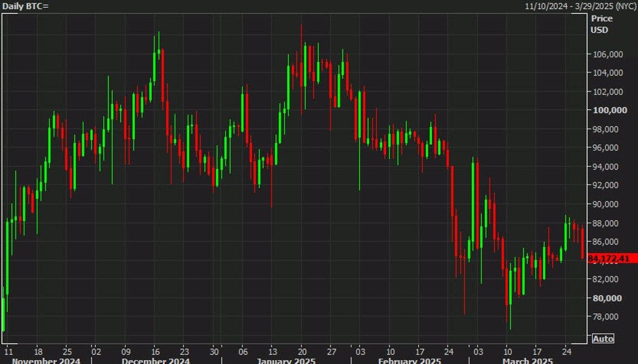Open the 11/10/2024 - 3/29/2025 date range

580,6
